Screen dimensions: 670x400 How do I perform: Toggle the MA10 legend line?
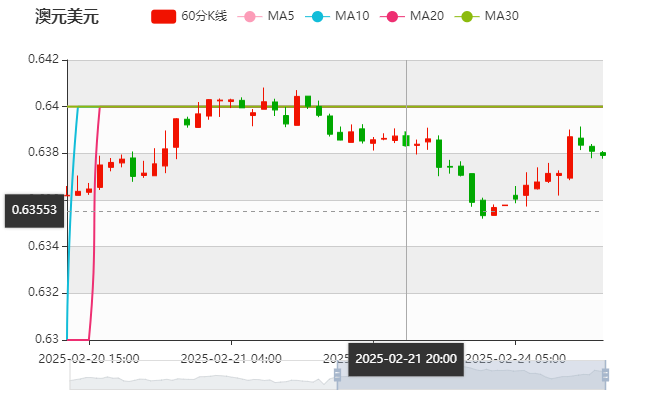tap(337, 16)
